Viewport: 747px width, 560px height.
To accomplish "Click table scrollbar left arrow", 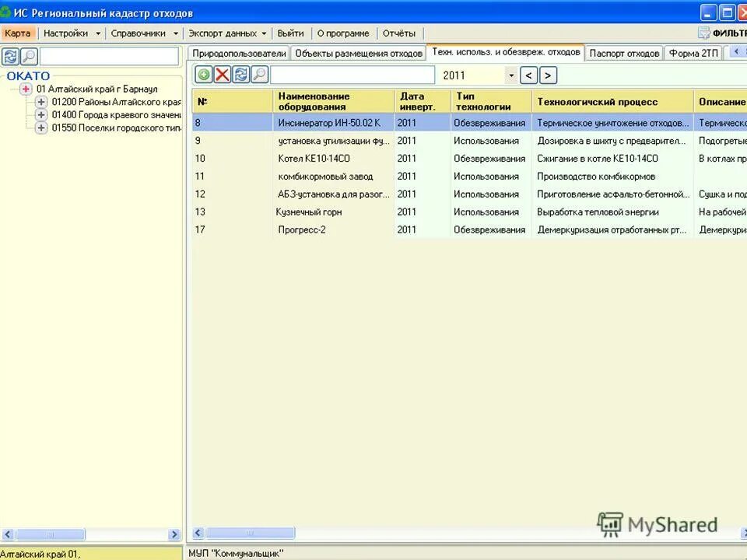I will pos(198,533).
